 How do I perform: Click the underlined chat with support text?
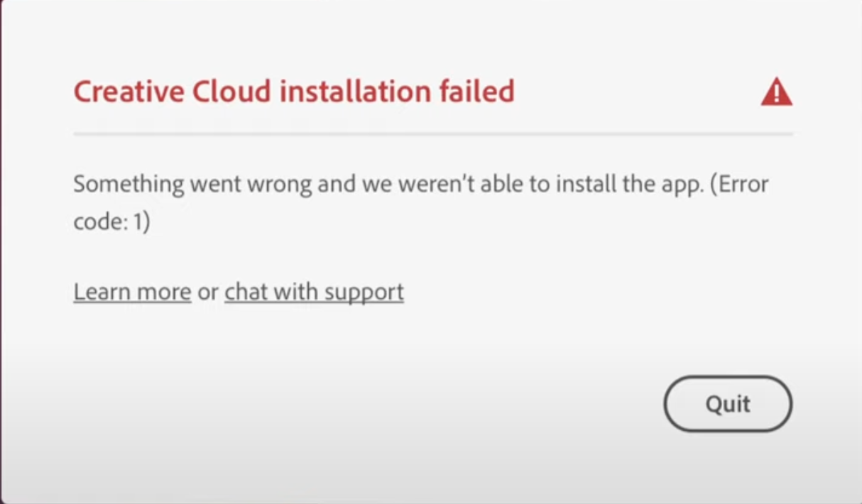[x=314, y=292]
